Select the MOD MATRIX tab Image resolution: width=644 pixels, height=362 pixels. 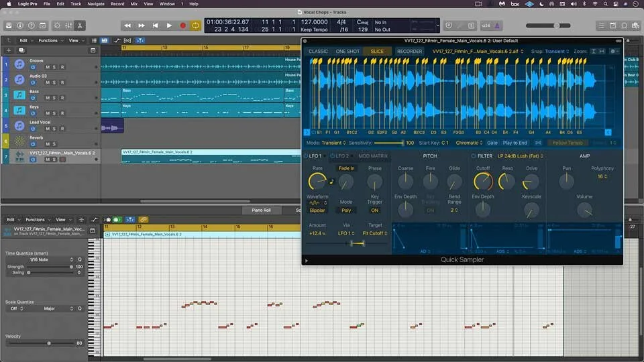click(373, 156)
